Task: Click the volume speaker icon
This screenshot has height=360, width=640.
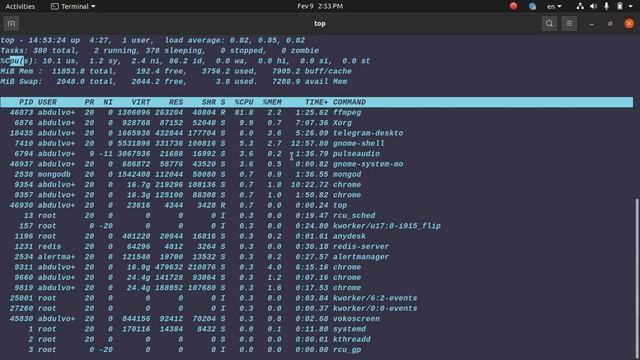Action: click(x=593, y=6)
